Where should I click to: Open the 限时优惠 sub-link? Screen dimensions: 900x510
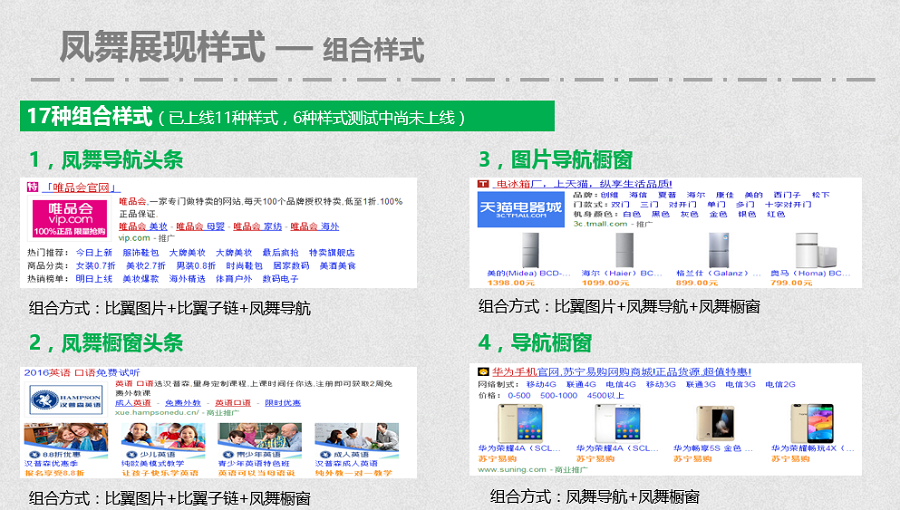pyautogui.click(x=282, y=403)
